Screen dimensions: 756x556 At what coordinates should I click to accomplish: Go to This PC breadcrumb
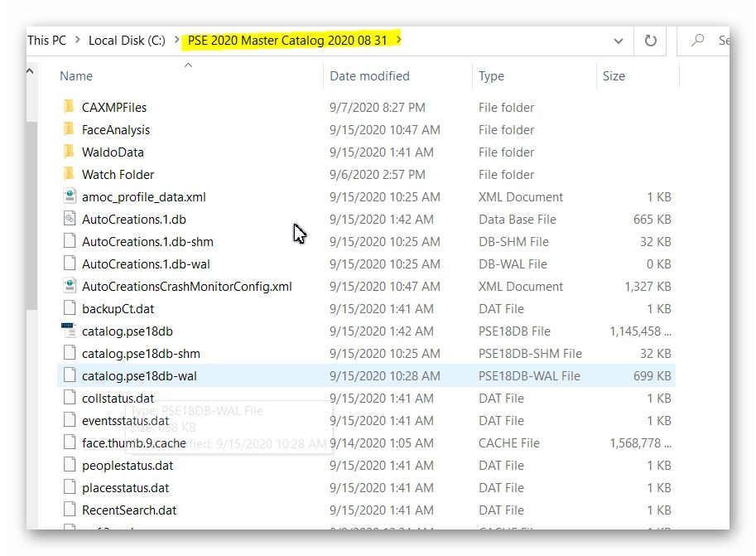pos(46,40)
